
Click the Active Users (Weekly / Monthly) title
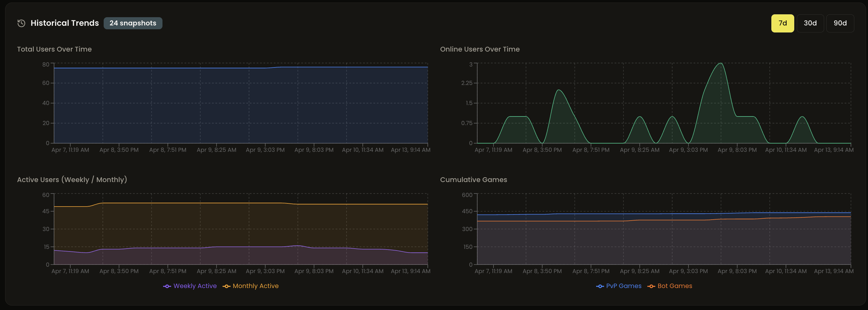tap(72, 180)
